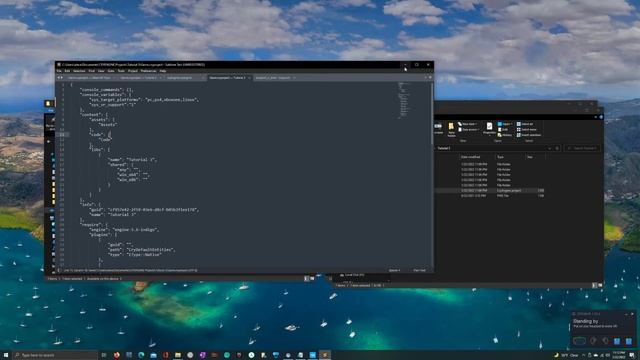The image size is (640, 360).
Task: Open the Project menu in Sublime Text
Action: coord(133,71)
